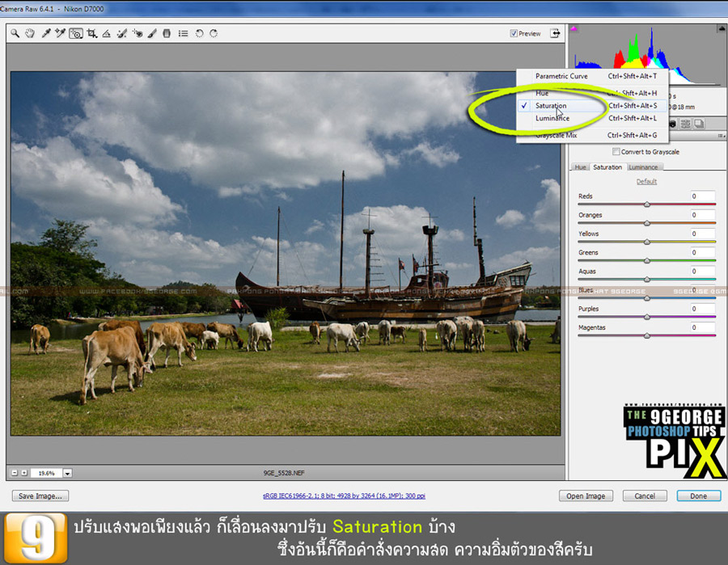The width and height of the screenshot is (728, 565).
Task: Switch to the Hue tab
Action: pos(580,167)
